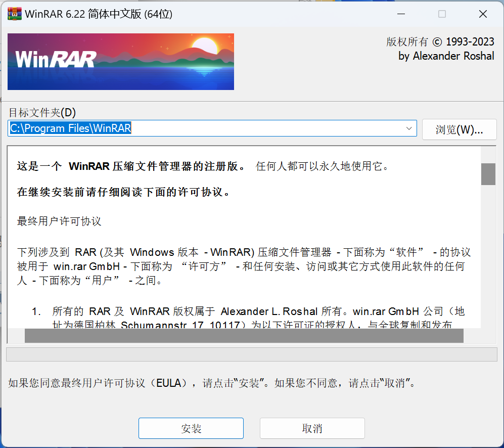Click the WinRAR title bar app icon

click(x=15, y=14)
